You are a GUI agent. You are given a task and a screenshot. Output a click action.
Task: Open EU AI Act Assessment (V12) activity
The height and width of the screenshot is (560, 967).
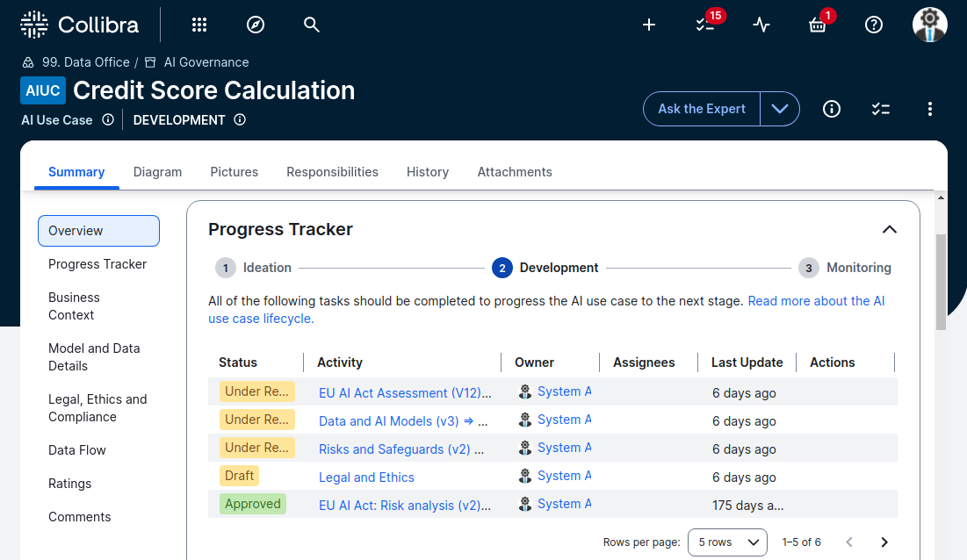point(405,393)
